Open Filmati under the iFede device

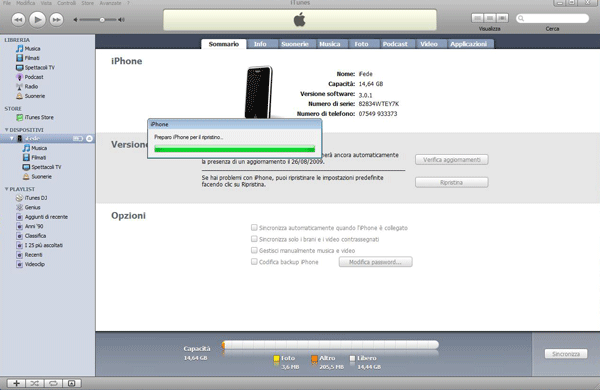[x=34, y=157]
